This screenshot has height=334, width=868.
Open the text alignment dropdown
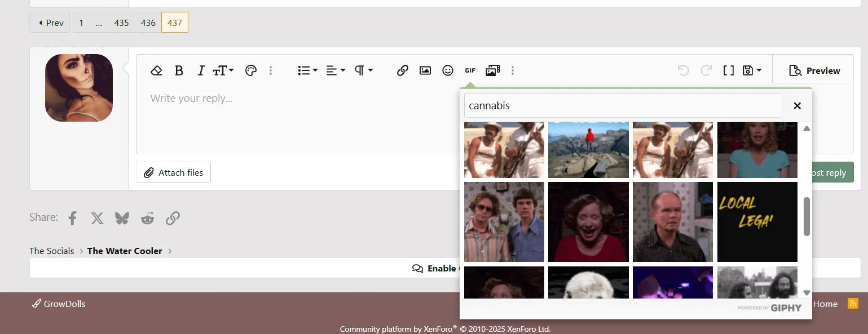click(336, 70)
